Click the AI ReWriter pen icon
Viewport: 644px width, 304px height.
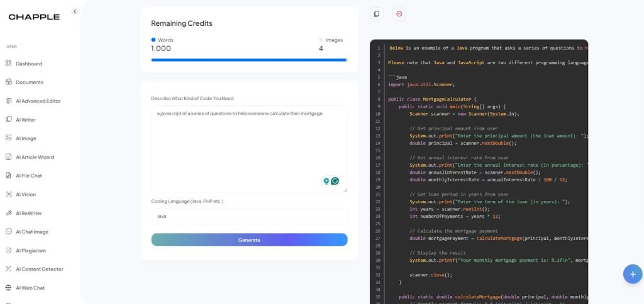click(x=9, y=213)
